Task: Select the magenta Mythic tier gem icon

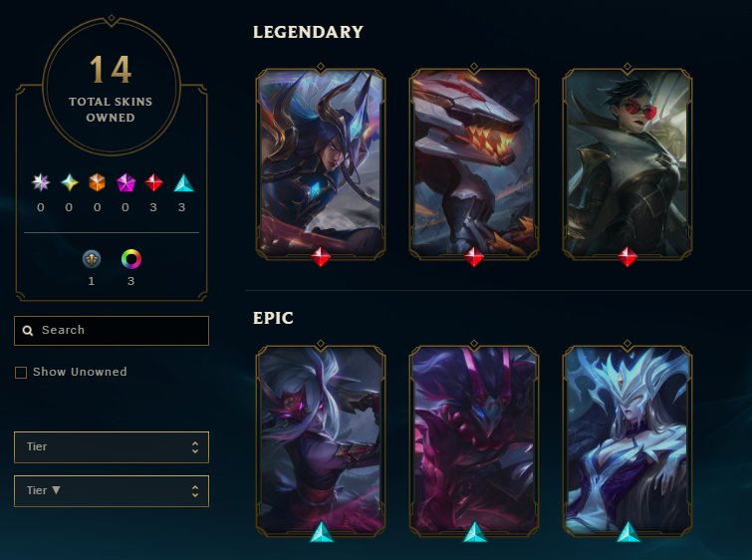Action: [125, 182]
